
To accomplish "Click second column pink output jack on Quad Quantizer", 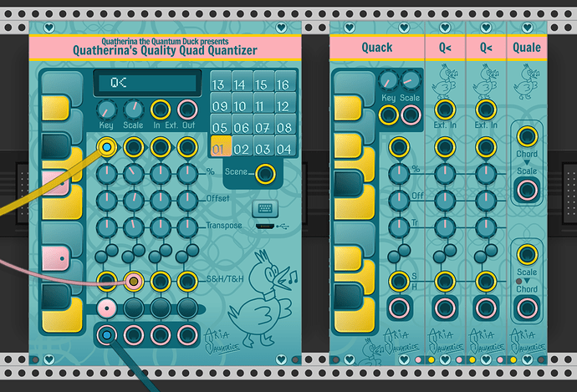I will point(134,335).
